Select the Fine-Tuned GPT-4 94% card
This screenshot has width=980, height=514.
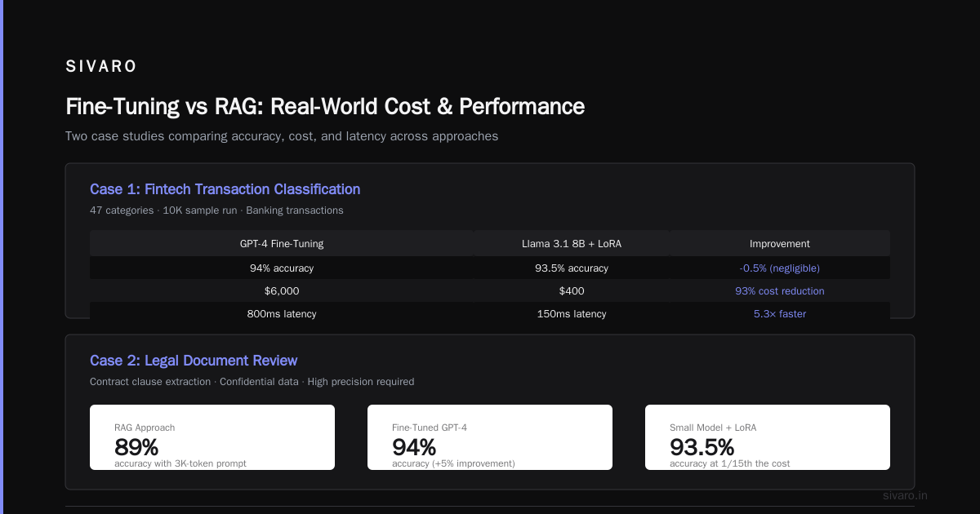(x=490, y=437)
